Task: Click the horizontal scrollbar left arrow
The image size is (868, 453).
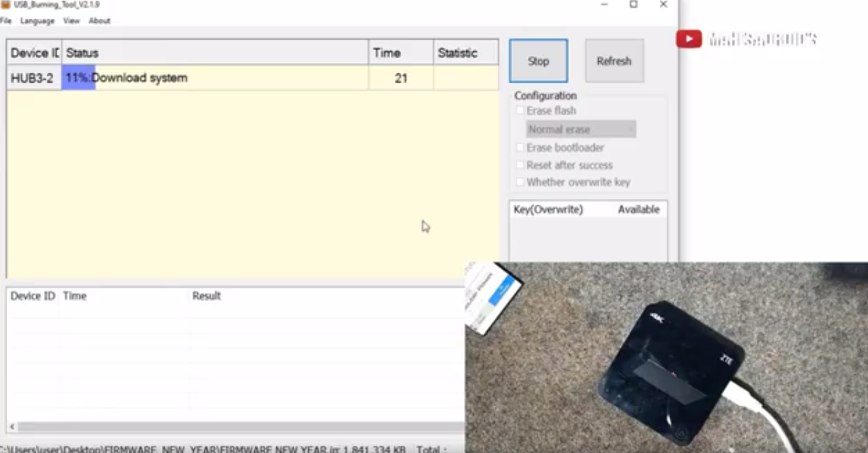Action: [x=12, y=427]
